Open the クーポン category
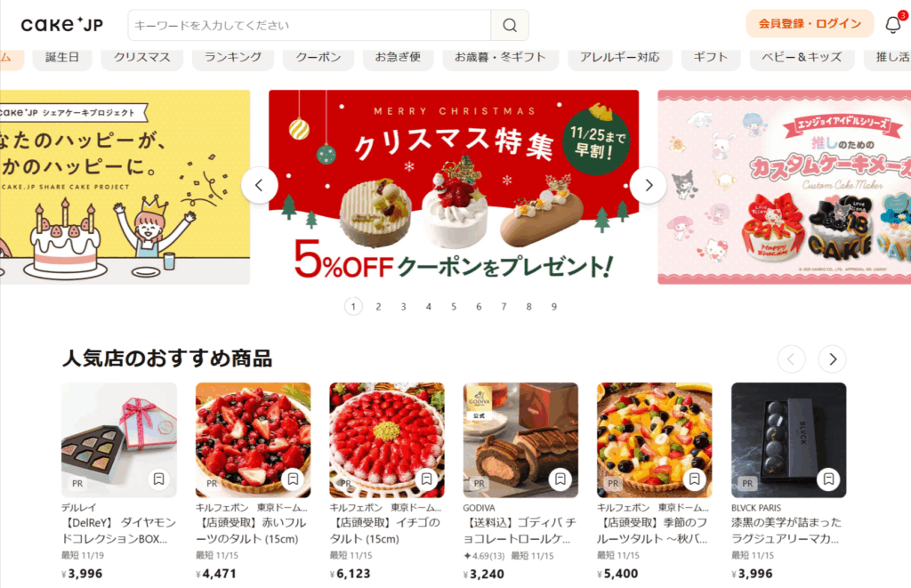Image resolution: width=911 pixels, height=588 pixels. tap(318, 58)
